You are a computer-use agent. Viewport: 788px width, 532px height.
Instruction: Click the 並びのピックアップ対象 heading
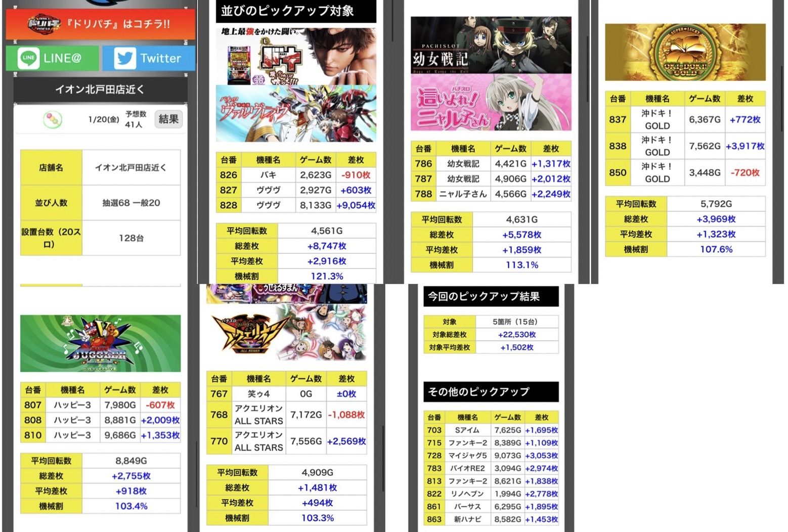[296, 11]
